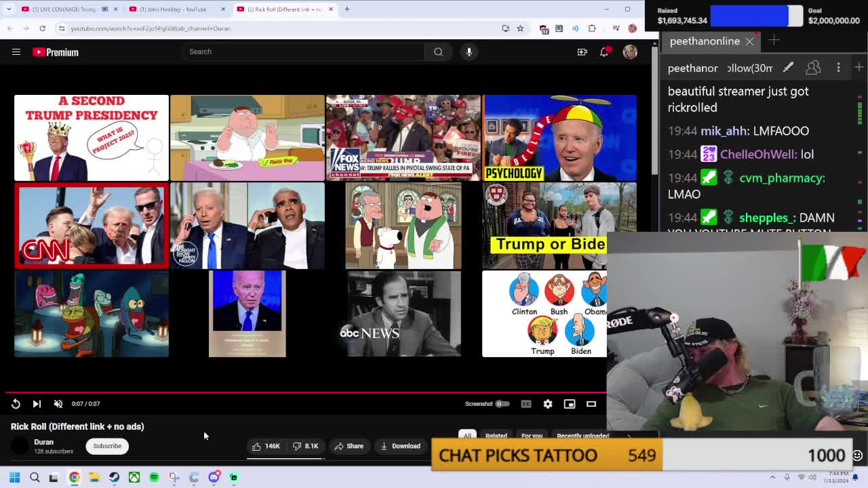Go to YouTube Premium home logo

[56, 52]
